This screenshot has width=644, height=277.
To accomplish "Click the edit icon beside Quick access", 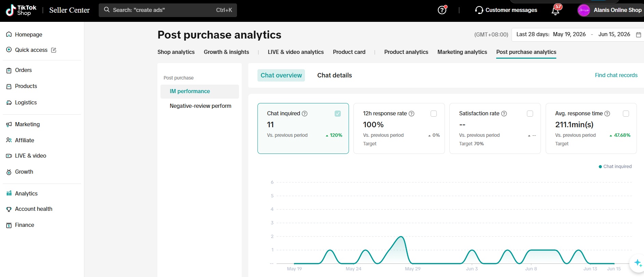I will (x=54, y=50).
